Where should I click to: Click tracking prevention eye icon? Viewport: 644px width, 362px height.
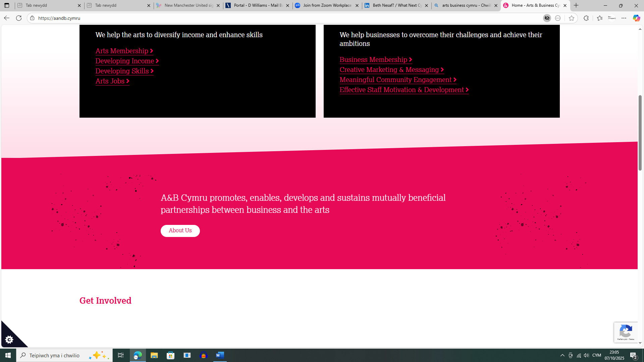coord(547,18)
